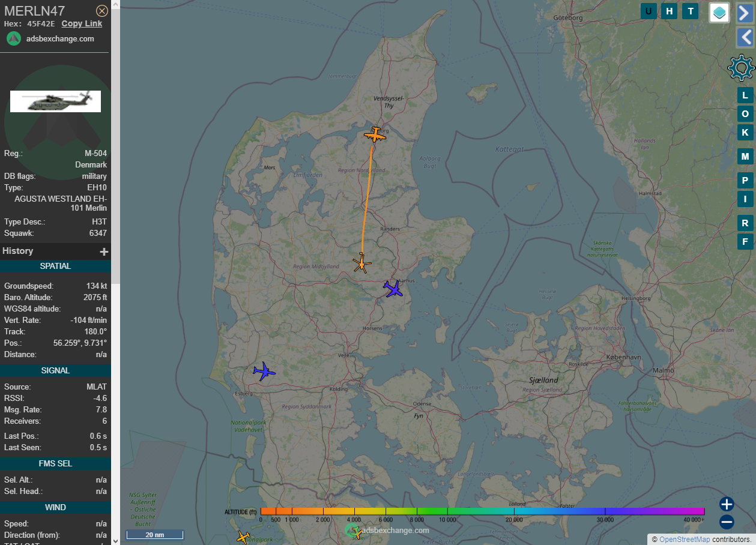Click the SIGNAL section header

pos(55,370)
